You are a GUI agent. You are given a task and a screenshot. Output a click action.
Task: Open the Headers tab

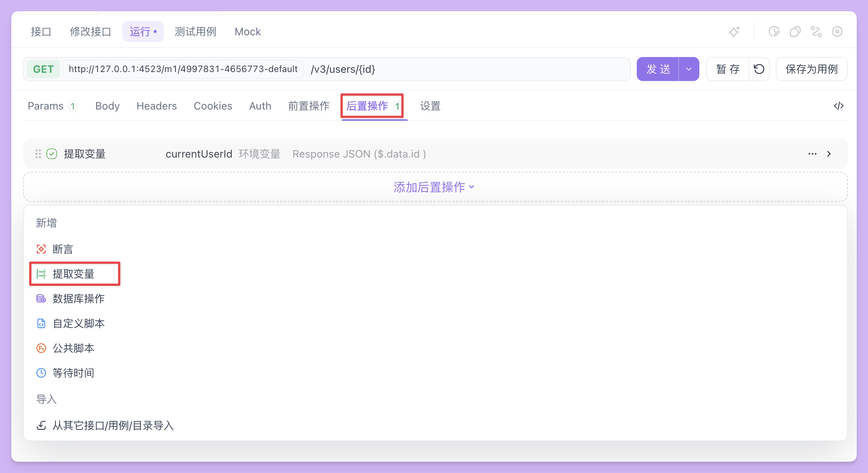pyautogui.click(x=157, y=106)
